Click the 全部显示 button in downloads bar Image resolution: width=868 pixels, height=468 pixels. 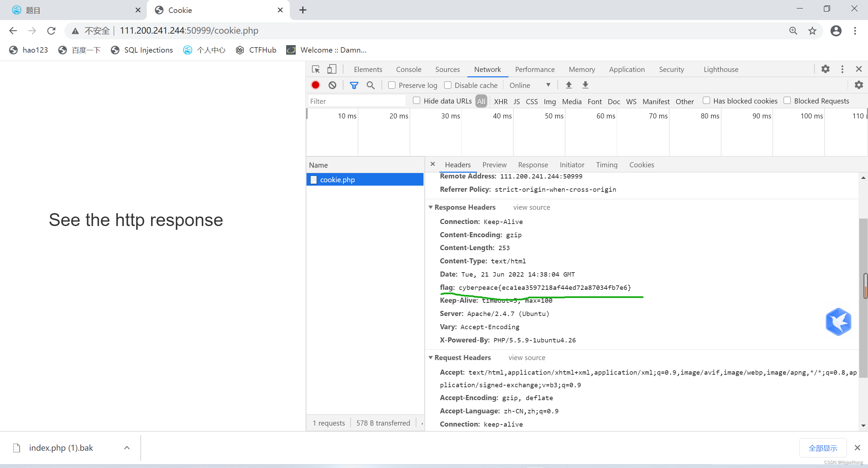(x=823, y=448)
